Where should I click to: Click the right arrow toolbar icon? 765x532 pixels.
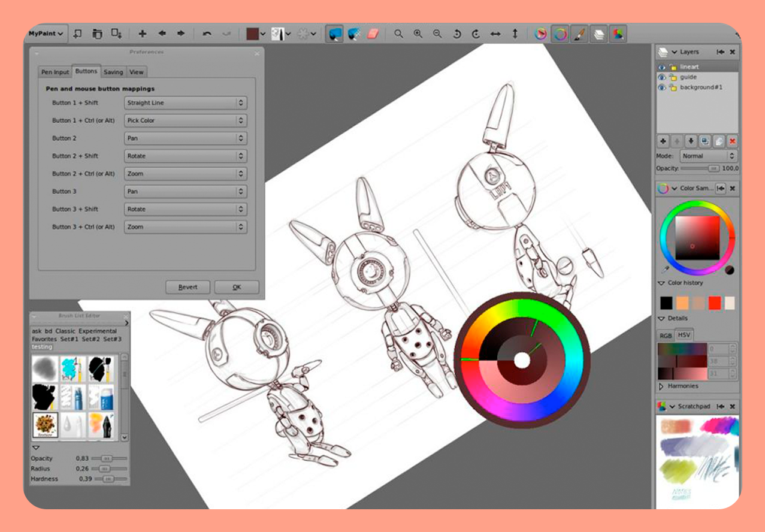coord(181,34)
